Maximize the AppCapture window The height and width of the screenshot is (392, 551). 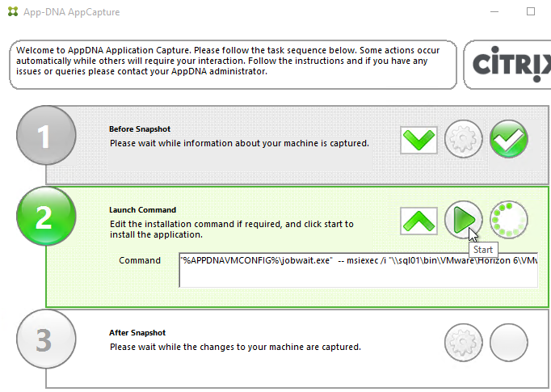click(x=531, y=11)
